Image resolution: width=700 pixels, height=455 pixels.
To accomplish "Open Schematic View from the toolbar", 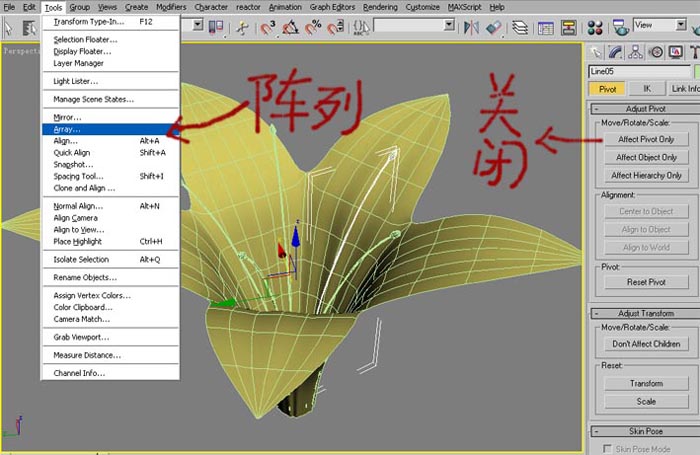I will pos(568,28).
